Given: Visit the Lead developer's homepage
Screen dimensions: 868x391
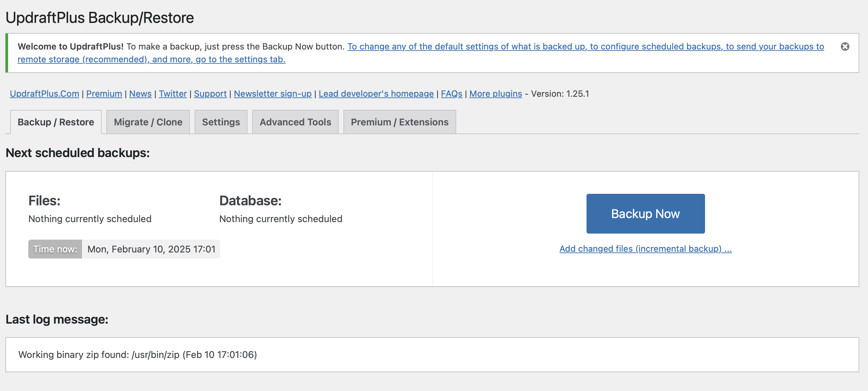Looking at the screenshot, I should tap(376, 94).
